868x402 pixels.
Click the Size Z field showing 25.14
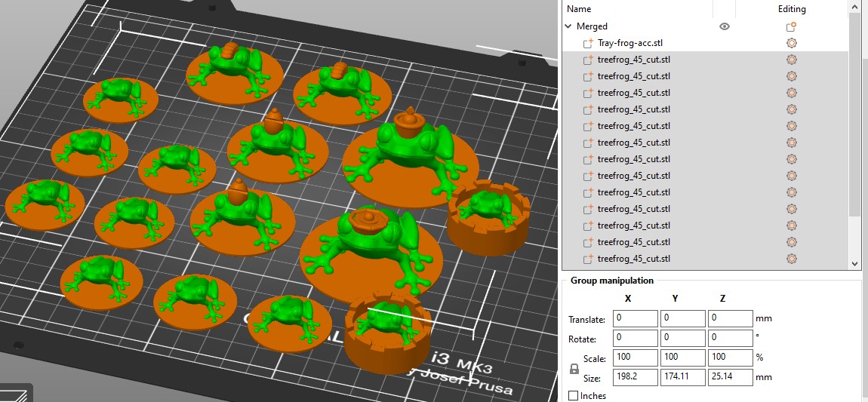(730, 377)
